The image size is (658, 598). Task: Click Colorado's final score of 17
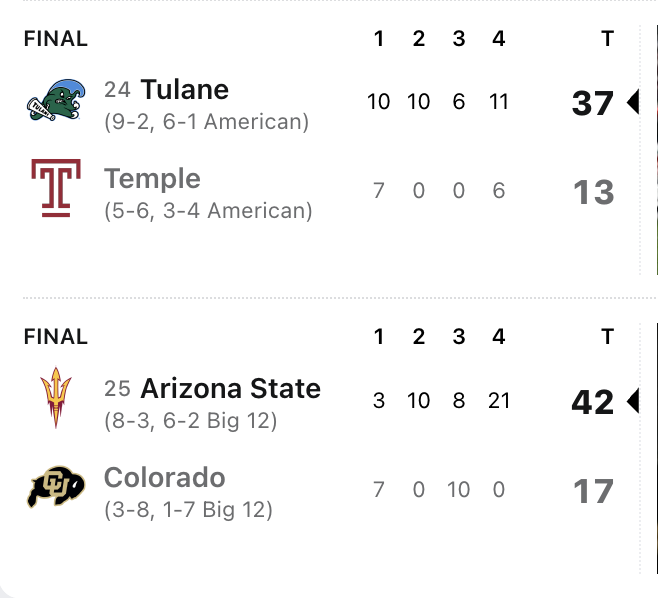tap(593, 490)
